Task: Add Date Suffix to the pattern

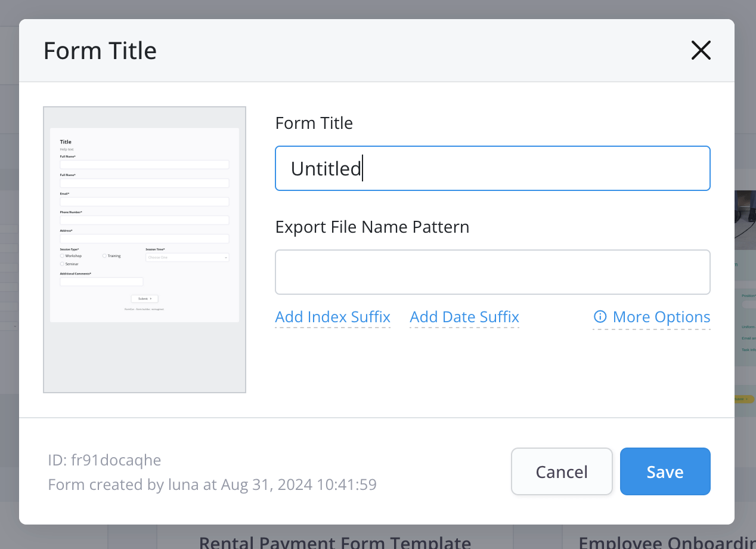Action: [x=464, y=317]
